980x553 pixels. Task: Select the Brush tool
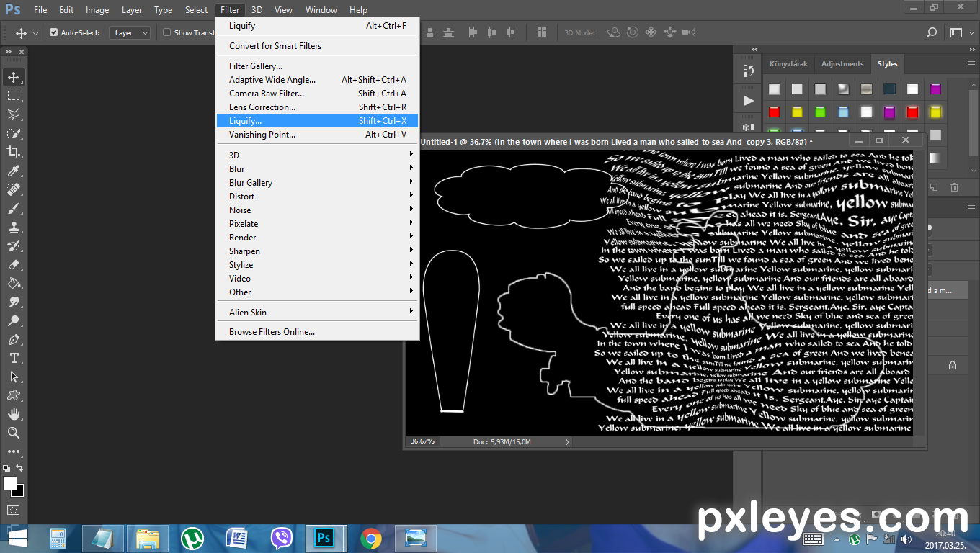pyautogui.click(x=14, y=208)
